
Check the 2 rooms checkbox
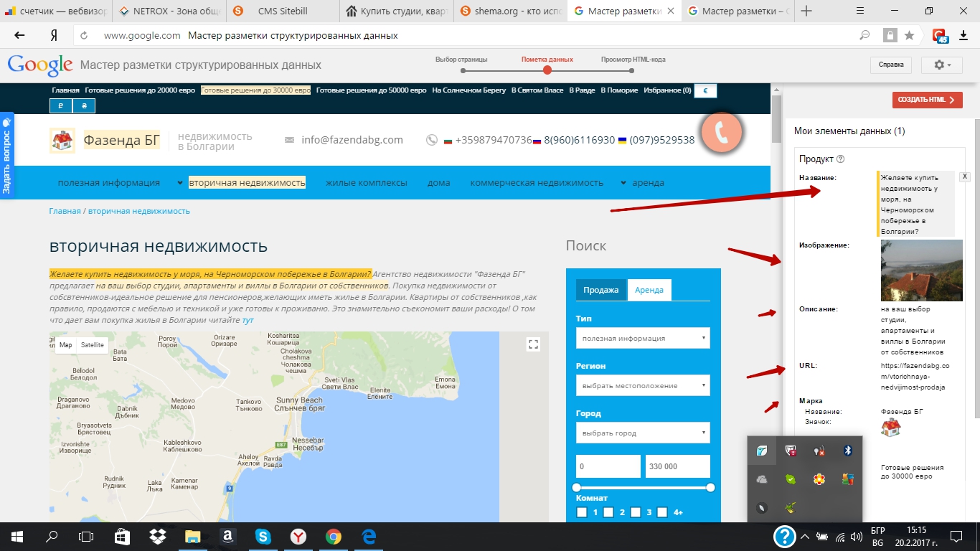click(x=608, y=512)
